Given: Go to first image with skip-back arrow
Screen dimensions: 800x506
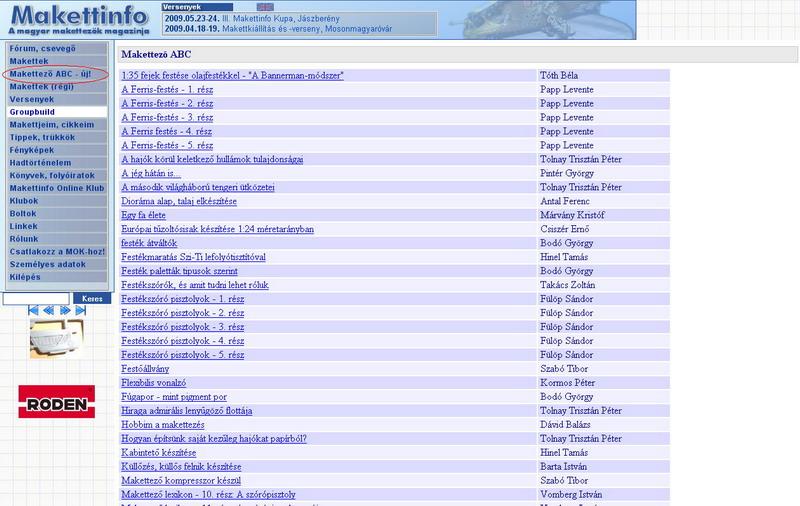Looking at the screenshot, I should pos(33,311).
